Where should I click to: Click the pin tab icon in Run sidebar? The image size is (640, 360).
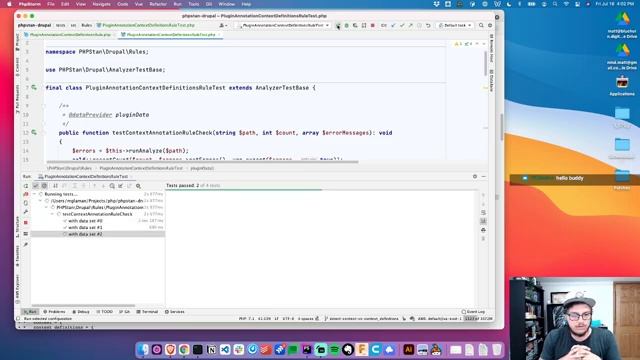(26, 244)
